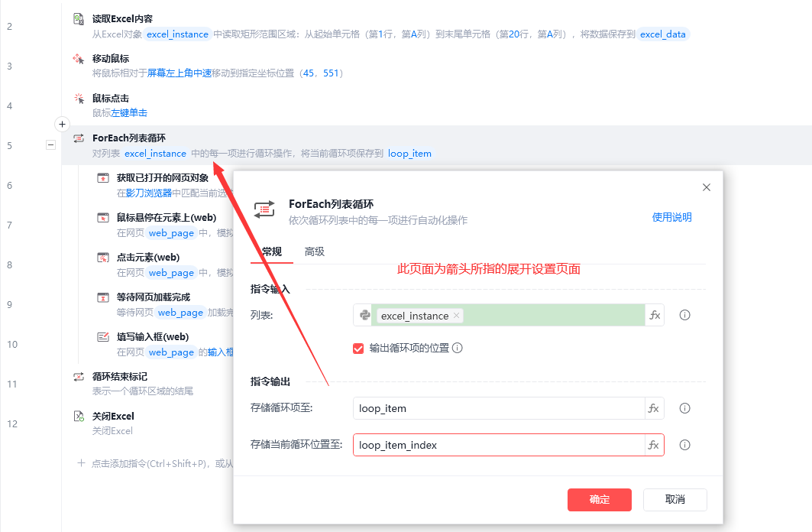812x532 pixels.
Task: Remove the excel_instance tag from 列表
Action: [456, 316]
